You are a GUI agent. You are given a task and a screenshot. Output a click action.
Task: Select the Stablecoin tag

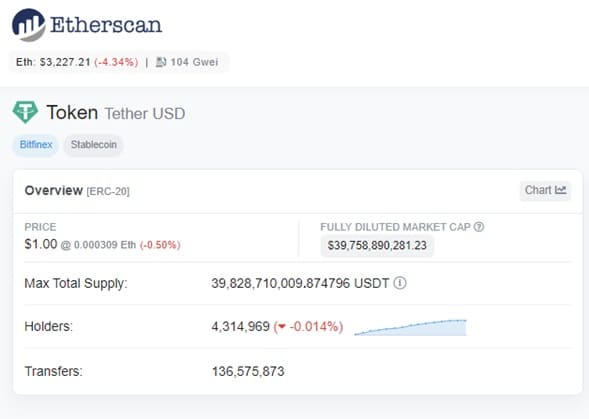[x=94, y=145]
